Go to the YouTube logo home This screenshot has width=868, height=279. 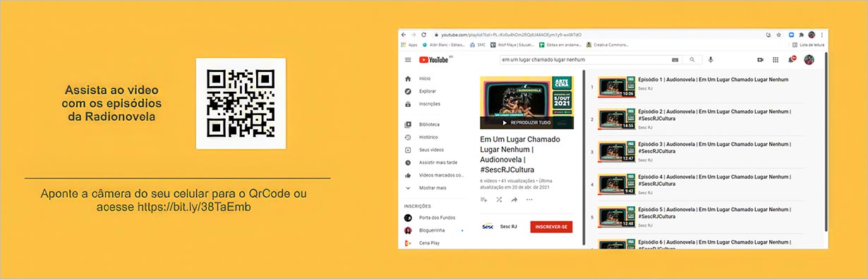point(435,60)
